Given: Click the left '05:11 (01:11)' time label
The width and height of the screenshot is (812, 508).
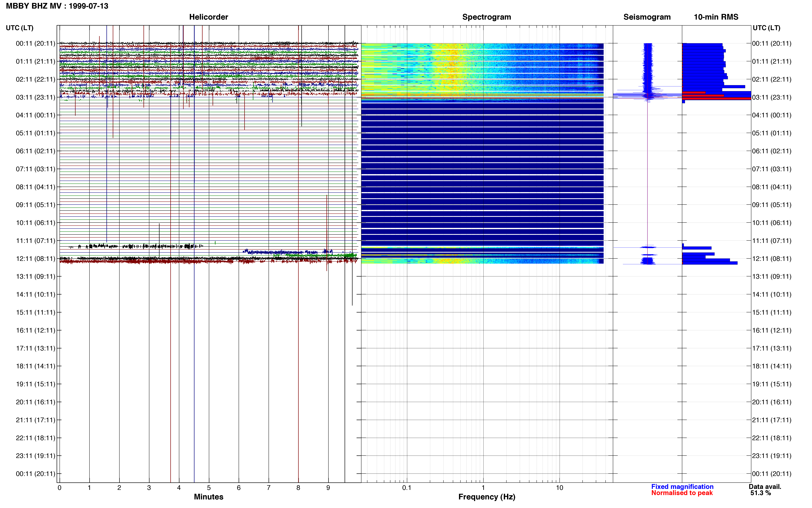Looking at the screenshot, I should [36, 133].
